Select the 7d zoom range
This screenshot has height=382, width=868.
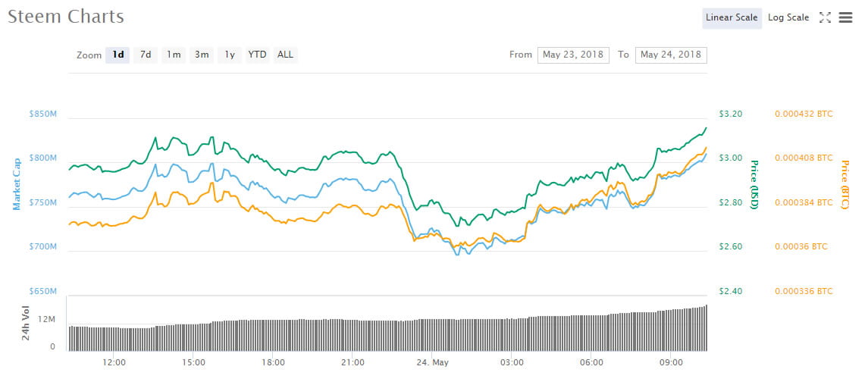146,55
